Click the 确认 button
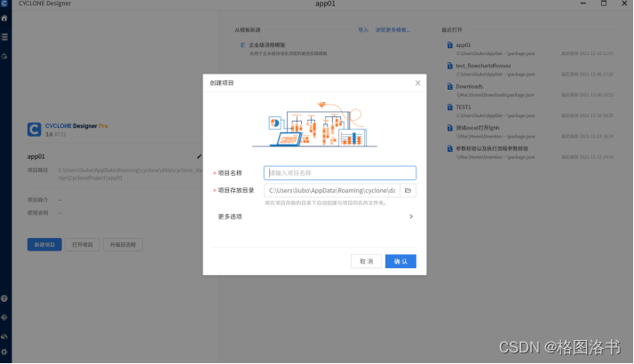 pos(400,261)
